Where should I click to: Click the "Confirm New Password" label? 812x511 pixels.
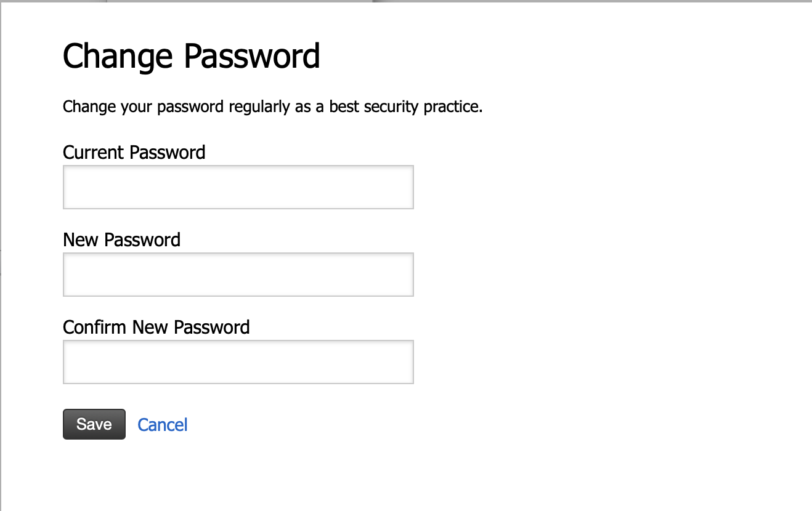[156, 327]
